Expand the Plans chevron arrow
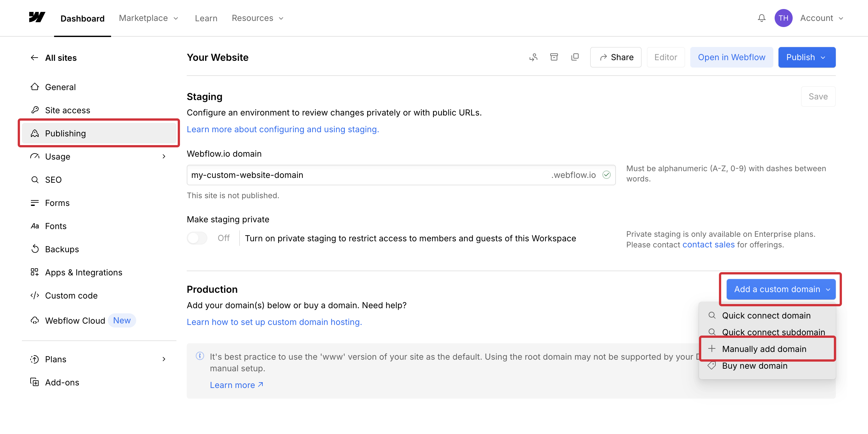The width and height of the screenshot is (868, 434). (164, 359)
